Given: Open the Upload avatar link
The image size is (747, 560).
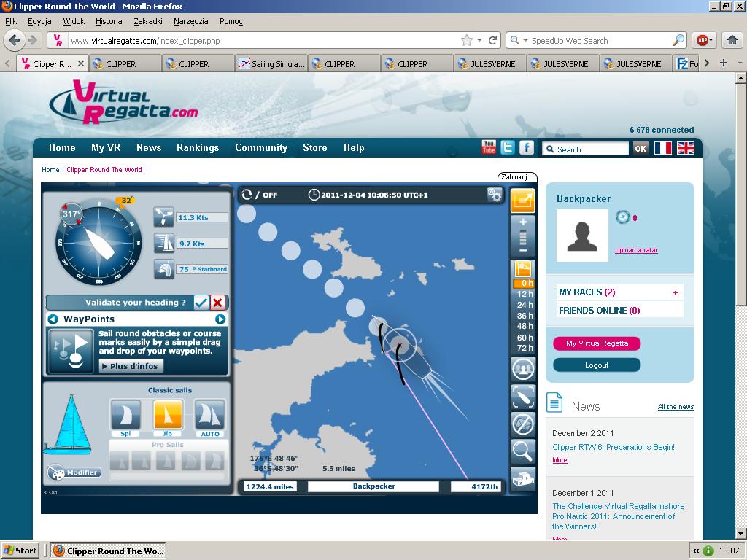Looking at the screenshot, I should (636, 250).
